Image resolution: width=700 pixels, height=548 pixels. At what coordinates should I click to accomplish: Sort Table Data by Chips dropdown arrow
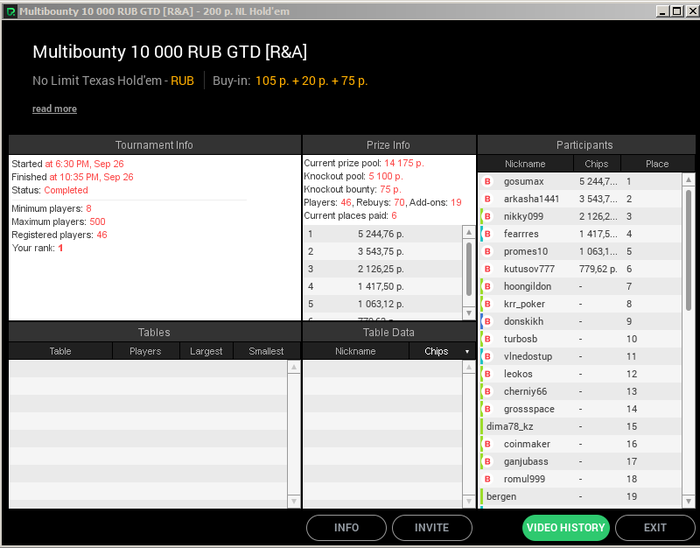(x=467, y=352)
